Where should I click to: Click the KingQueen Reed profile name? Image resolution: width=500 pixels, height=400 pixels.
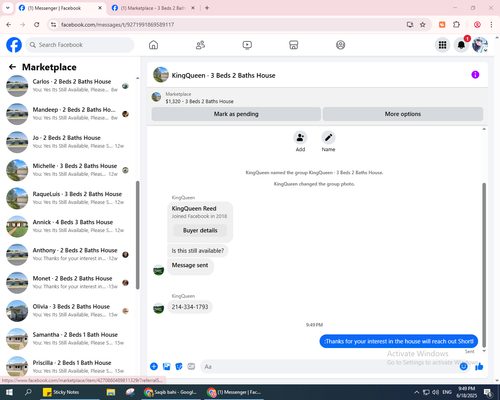point(194,208)
